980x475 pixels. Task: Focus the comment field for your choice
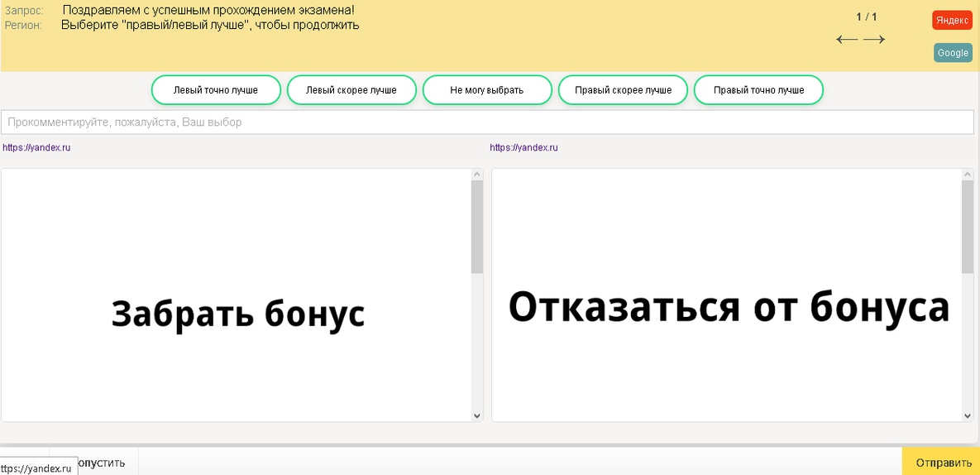(x=488, y=122)
